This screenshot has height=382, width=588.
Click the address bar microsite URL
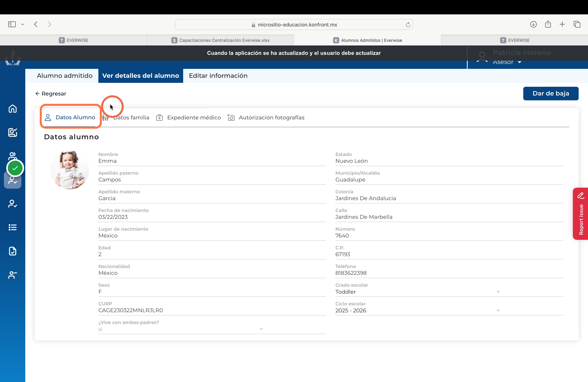tap(294, 25)
